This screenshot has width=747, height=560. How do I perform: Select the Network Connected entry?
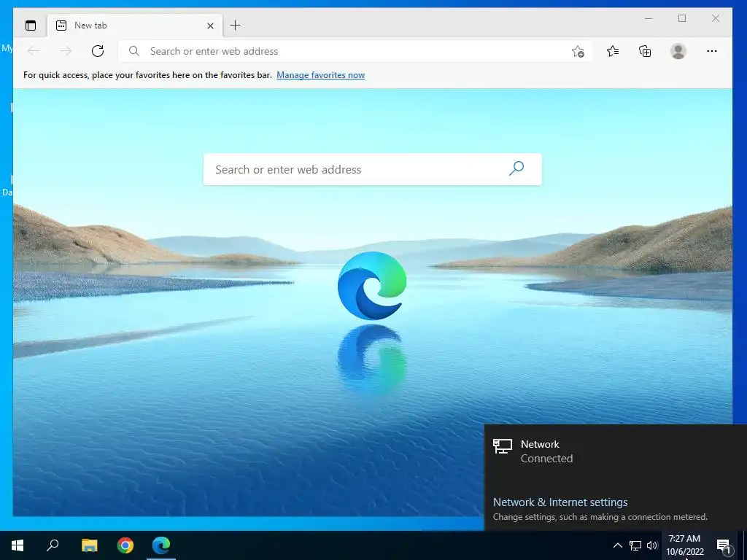(616, 451)
